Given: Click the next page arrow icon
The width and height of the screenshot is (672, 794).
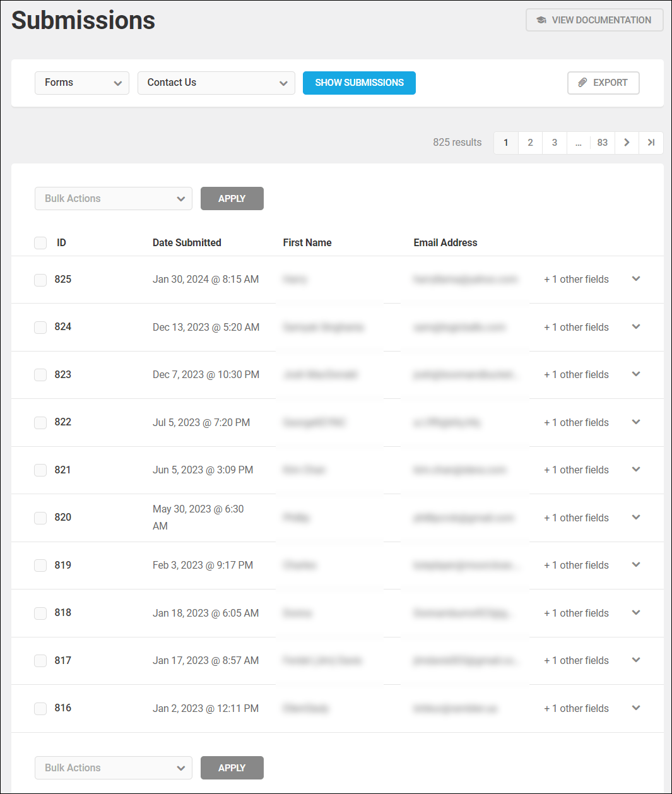Looking at the screenshot, I should 627,143.
